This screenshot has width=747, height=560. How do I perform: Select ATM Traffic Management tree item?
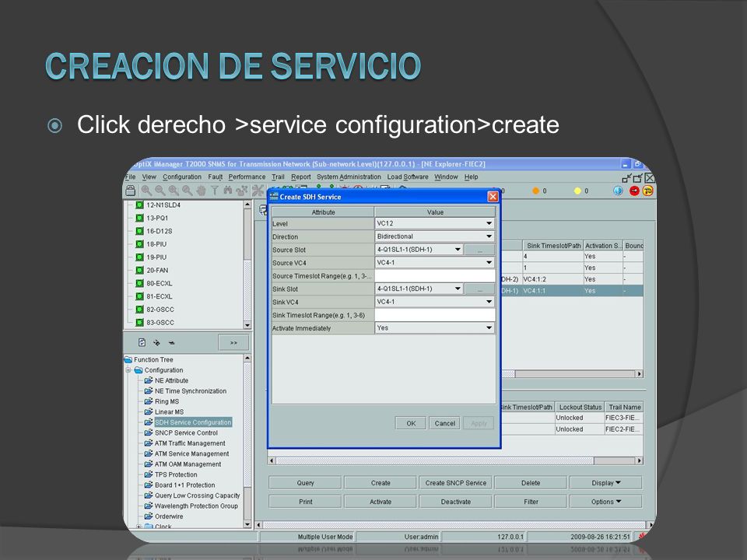point(190,443)
